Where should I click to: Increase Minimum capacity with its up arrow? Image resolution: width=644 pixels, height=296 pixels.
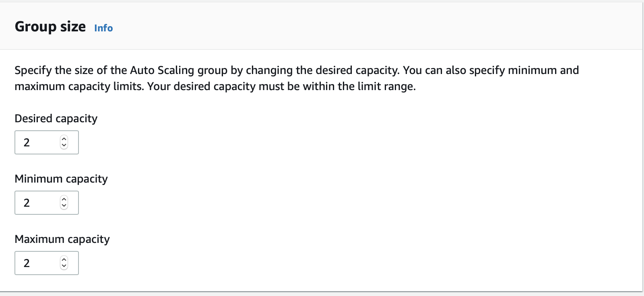(x=64, y=199)
